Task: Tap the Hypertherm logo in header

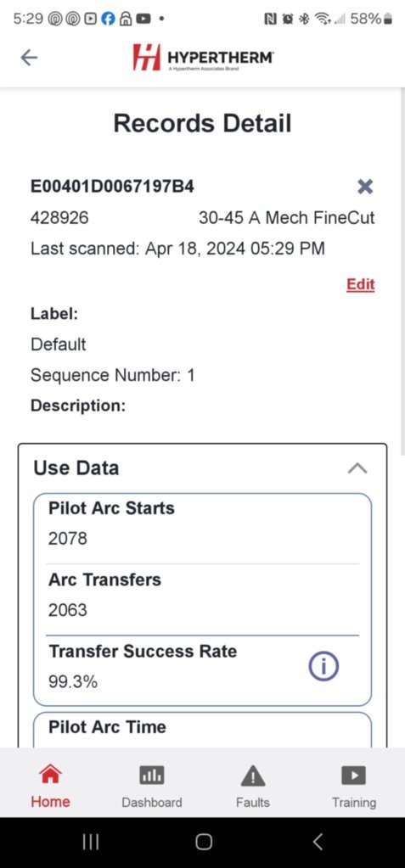Action: coord(203,58)
